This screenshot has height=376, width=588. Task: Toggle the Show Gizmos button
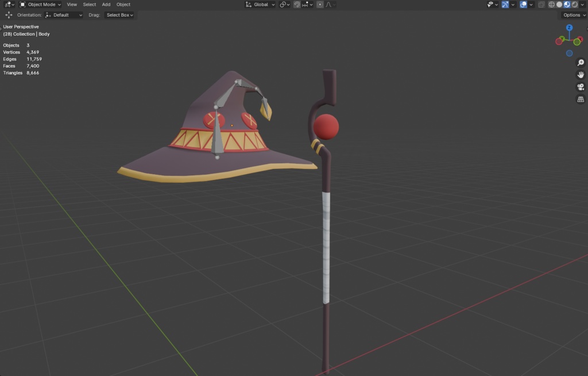click(505, 4)
